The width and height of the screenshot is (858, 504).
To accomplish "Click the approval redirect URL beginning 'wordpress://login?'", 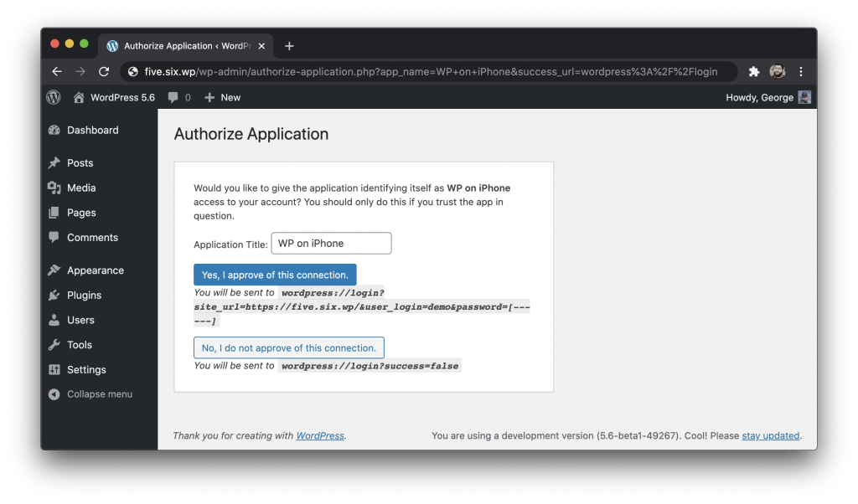I will [362, 306].
